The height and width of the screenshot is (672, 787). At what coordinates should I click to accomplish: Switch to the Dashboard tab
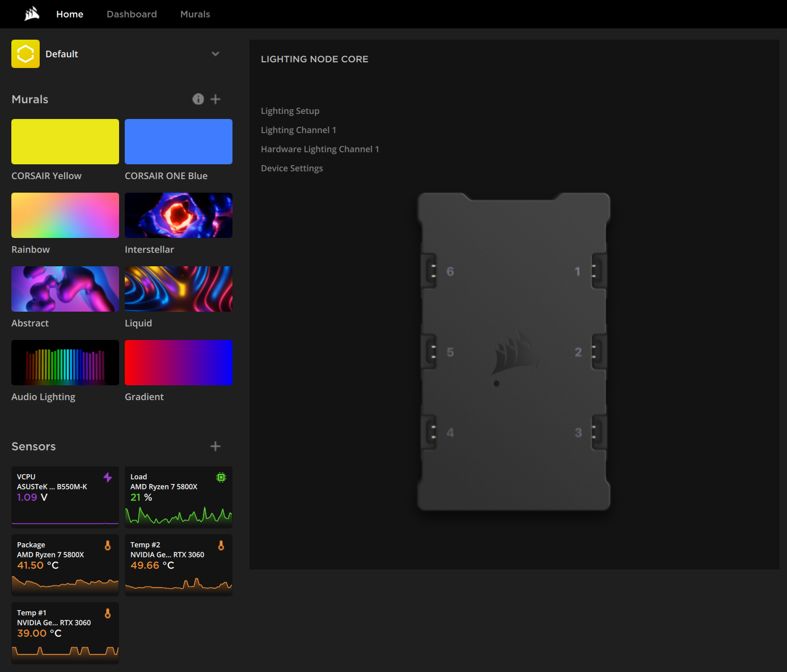click(132, 14)
